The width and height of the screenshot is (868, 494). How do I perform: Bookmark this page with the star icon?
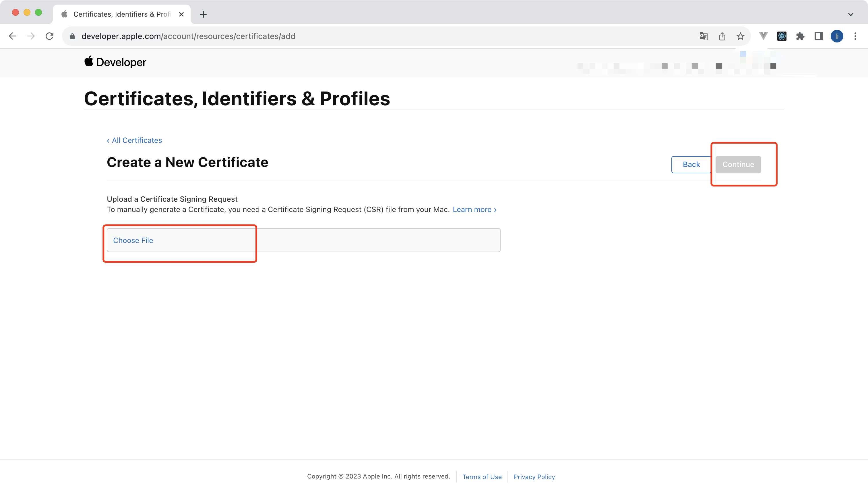740,36
